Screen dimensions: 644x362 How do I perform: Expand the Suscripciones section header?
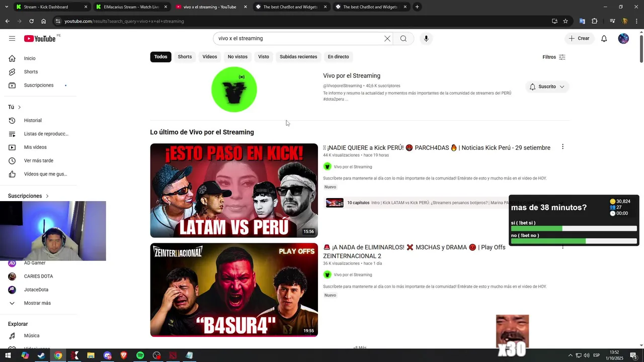point(28,196)
